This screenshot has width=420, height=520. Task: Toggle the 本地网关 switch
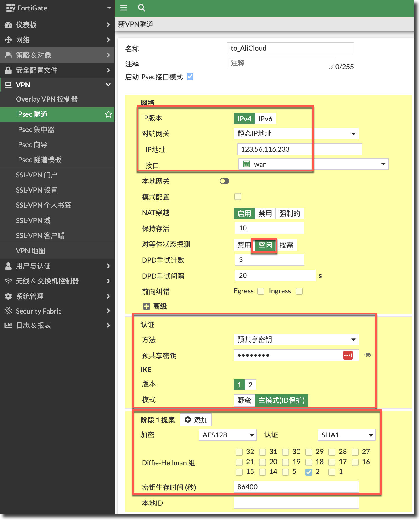[224, 181]
